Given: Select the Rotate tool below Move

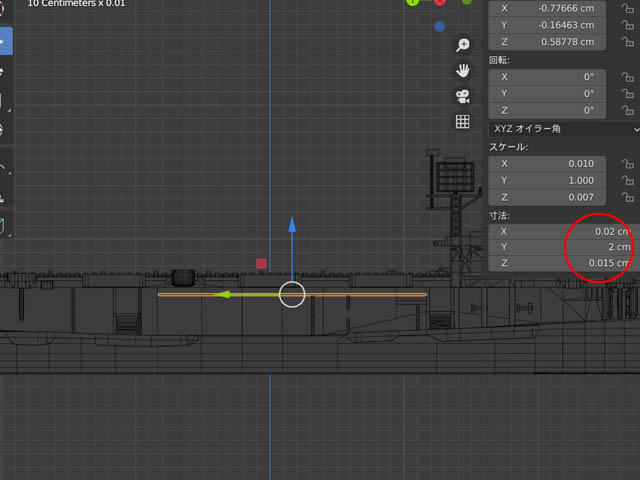Looking at the screenshot, I should point(4,72).
